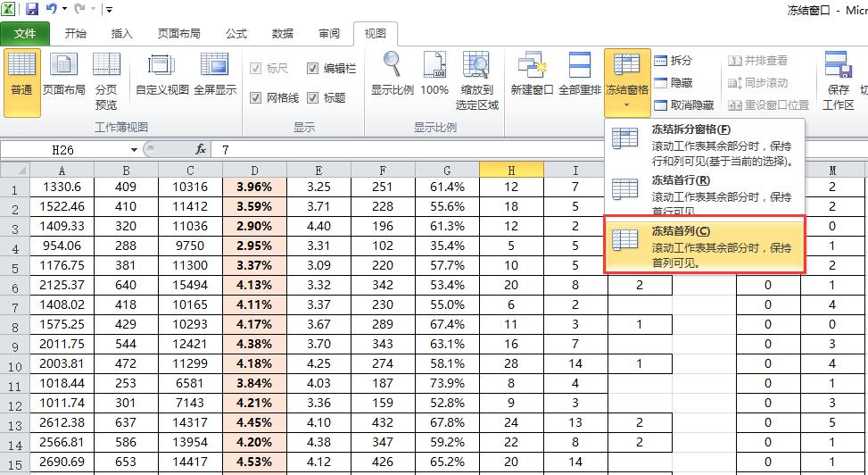This screenshot has width=868, height=475.
Task: Select cell containing 4.40
Action: point(318,227)
